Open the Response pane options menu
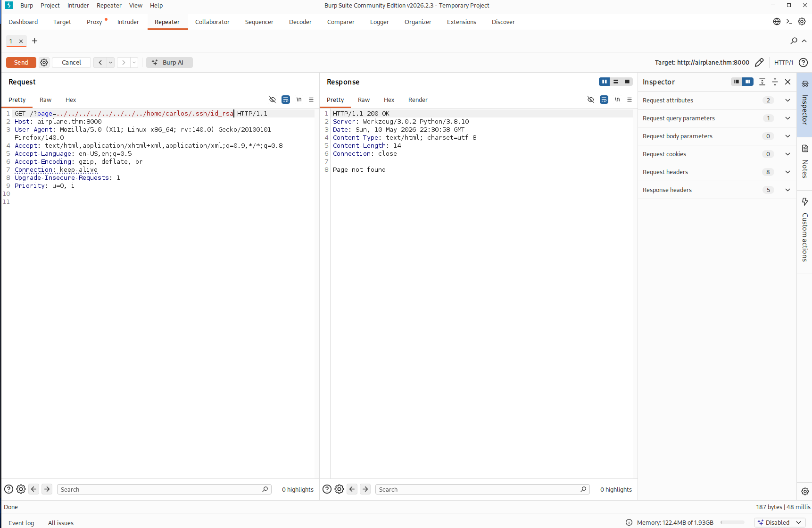Viewport: 812px width, 528px height. tap(630, 100)
